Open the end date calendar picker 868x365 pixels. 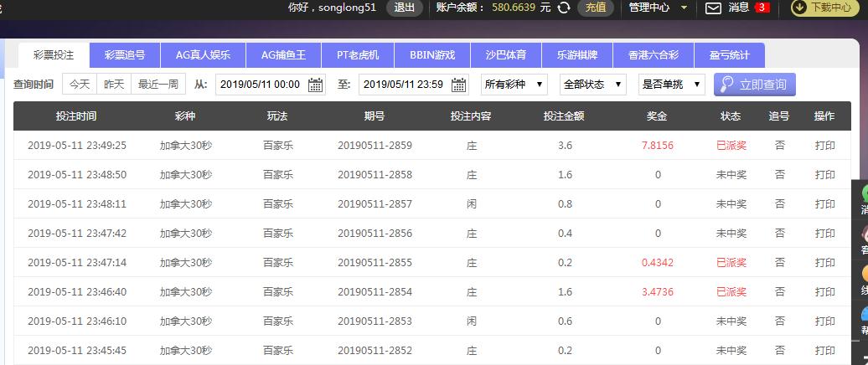click(459, 85)
